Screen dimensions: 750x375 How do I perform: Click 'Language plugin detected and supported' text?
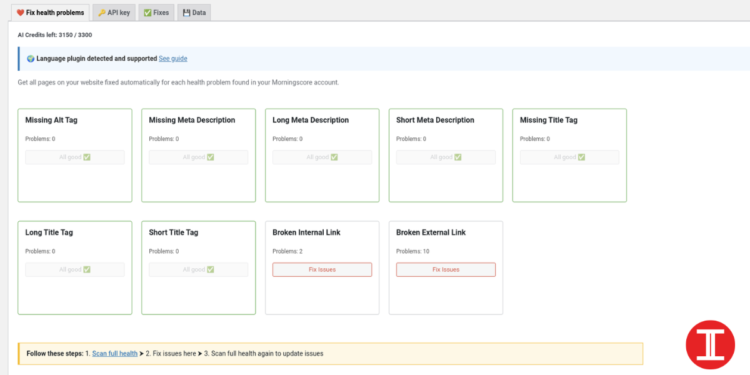(x=97, y=59)
